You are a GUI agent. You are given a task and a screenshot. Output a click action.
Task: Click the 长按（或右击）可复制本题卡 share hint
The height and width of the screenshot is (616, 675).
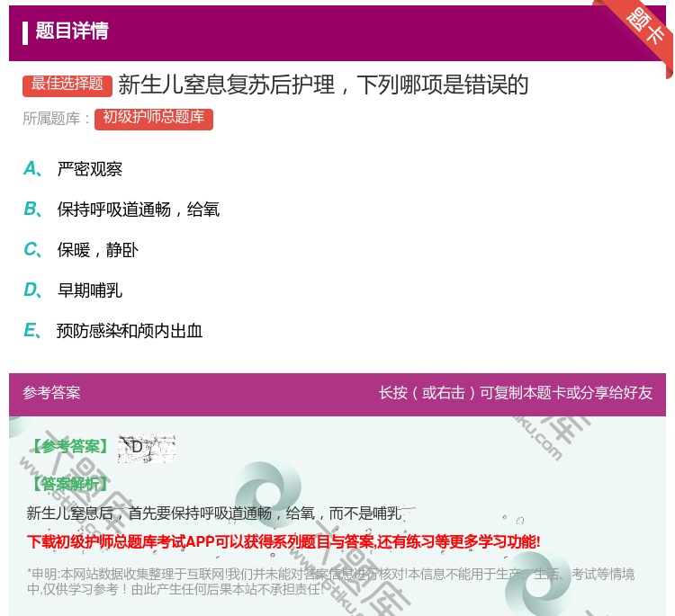pos(515,393)
